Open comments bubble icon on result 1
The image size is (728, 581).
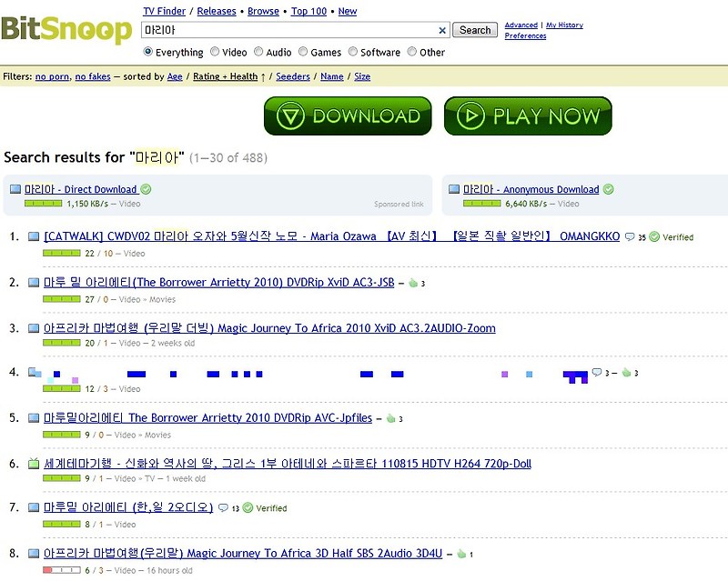(x=630, y=236)
